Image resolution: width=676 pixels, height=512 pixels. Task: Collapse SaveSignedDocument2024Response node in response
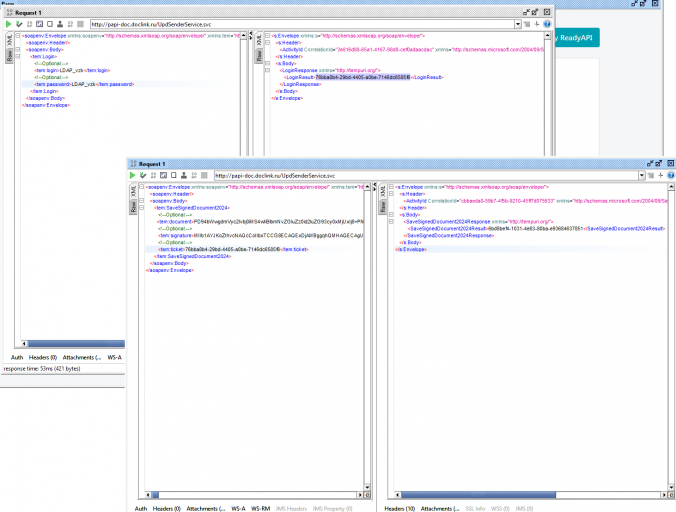[x=391, y=222]
